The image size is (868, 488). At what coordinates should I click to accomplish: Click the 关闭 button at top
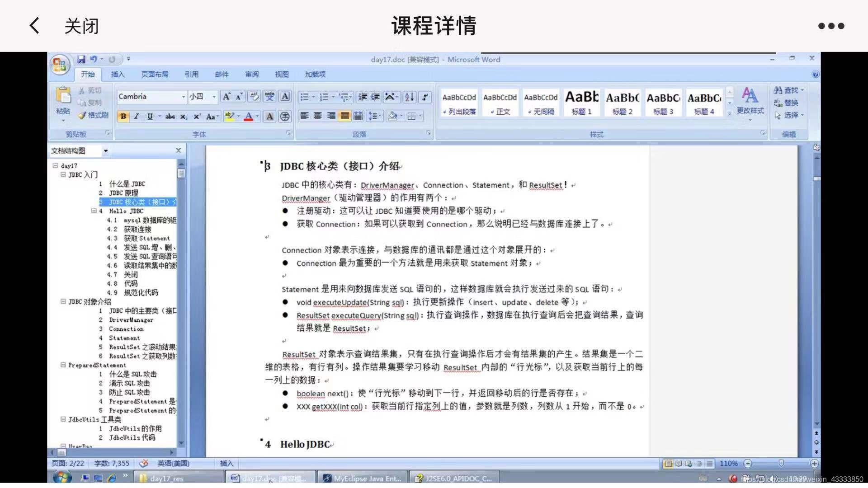(x=81, y=26)
